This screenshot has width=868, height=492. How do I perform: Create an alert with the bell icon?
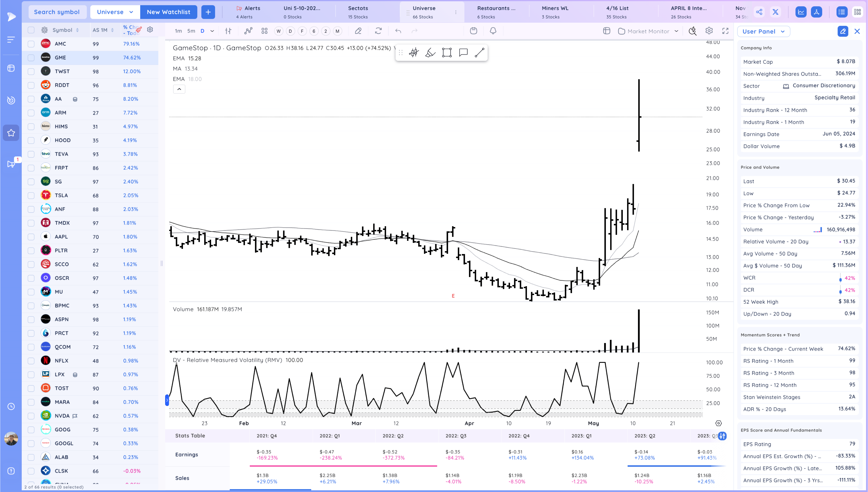click(x=493, y=31)
